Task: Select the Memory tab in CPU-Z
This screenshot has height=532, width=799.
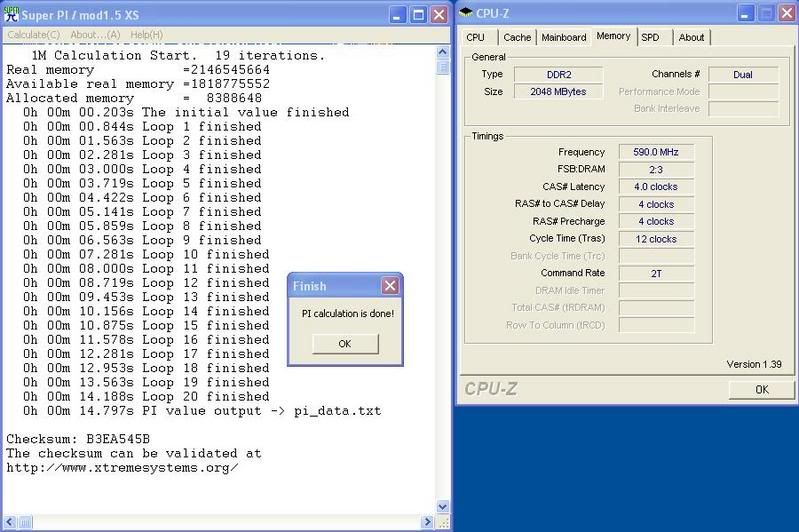Action: click(x=614, y=36)
